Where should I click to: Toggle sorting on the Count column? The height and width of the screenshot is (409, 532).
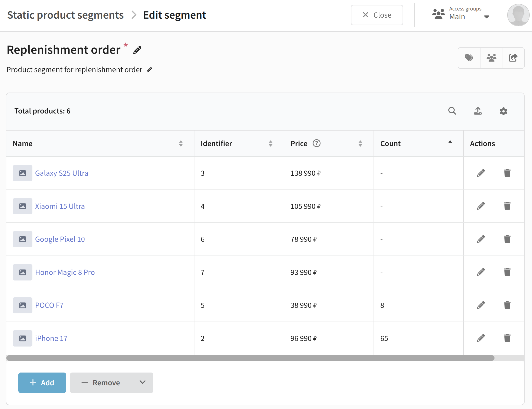pyautogui.click(x=450, y=142)
